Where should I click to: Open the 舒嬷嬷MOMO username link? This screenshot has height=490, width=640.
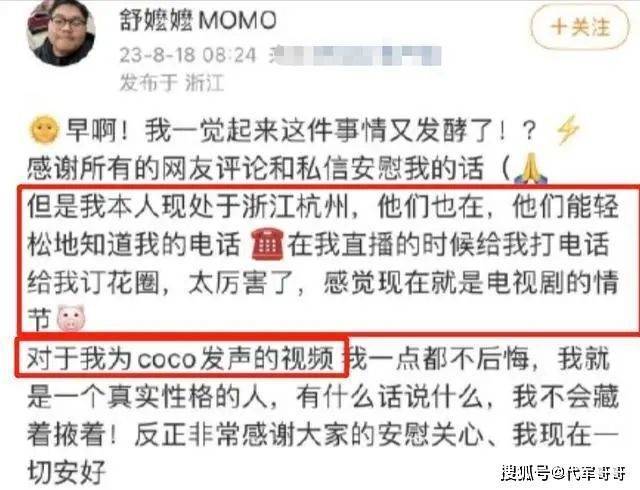tap(198, 20)
